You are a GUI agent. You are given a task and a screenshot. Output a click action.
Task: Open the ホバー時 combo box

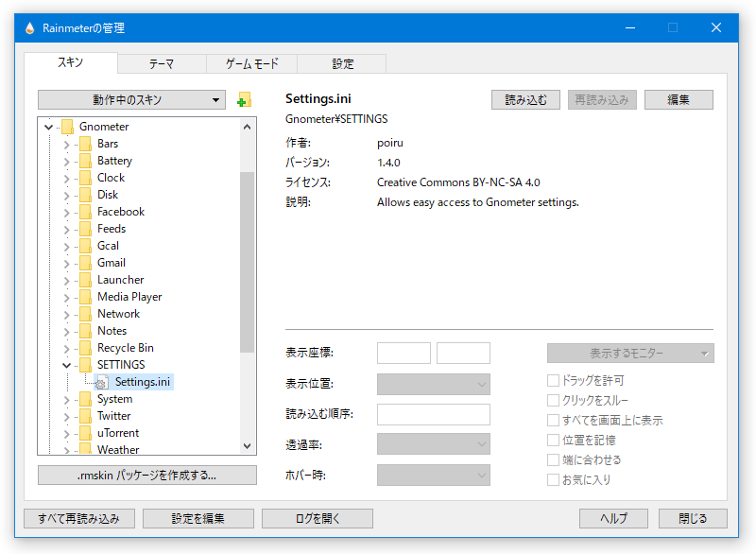(x=434, y=475)
